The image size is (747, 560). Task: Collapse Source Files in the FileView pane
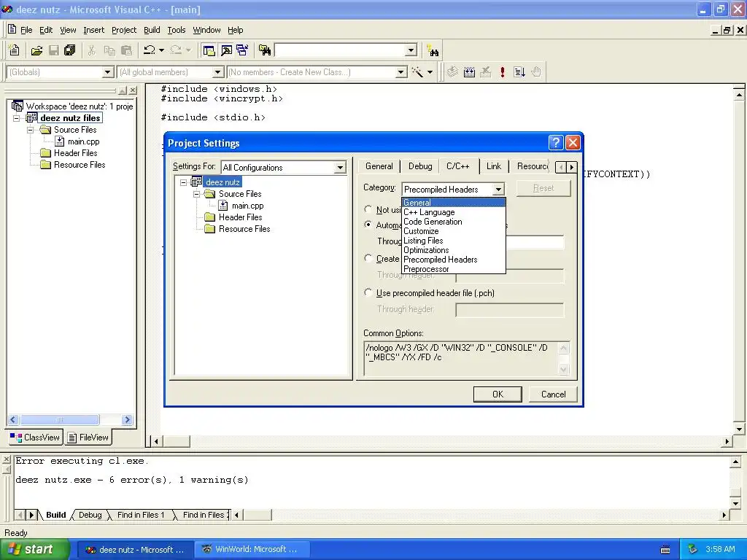(x=31, y=130)
